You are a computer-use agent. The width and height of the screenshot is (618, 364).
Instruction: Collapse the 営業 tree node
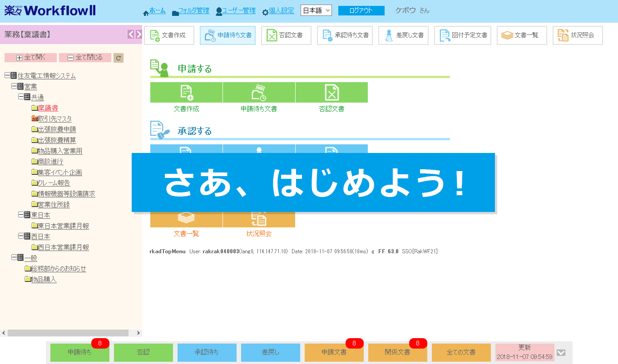point(14,86)
